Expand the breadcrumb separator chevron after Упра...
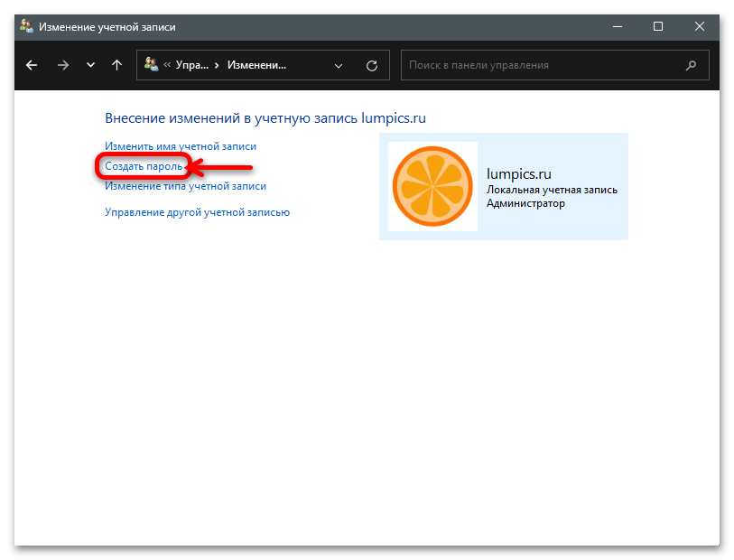This screenshot has width=734, height=560. coord(217,66)
